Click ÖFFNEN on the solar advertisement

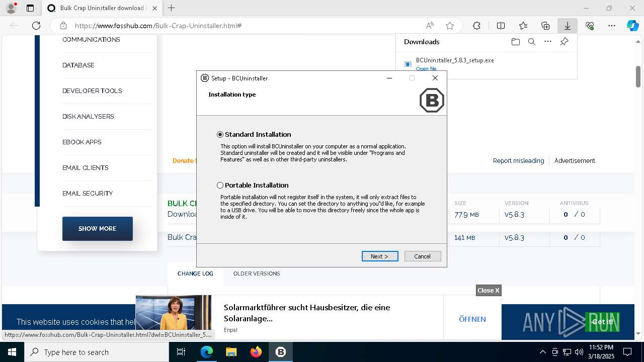click(x=472, y=319)
